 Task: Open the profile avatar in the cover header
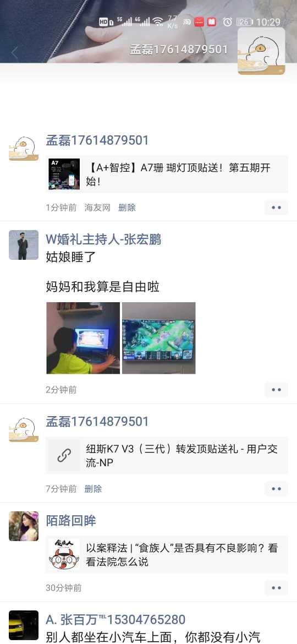click(x=261, y=51)
